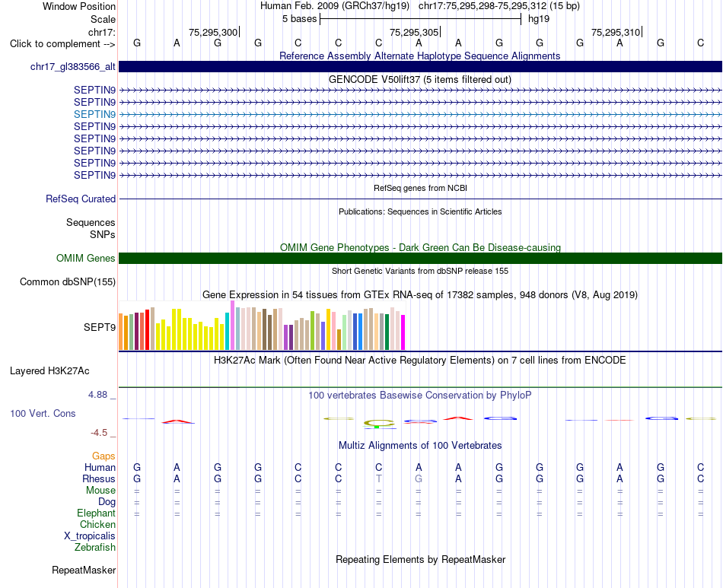Click the OMIM Genes label
Image resolution: width=723 pixels, height=588 pixels.
(86, 258)
